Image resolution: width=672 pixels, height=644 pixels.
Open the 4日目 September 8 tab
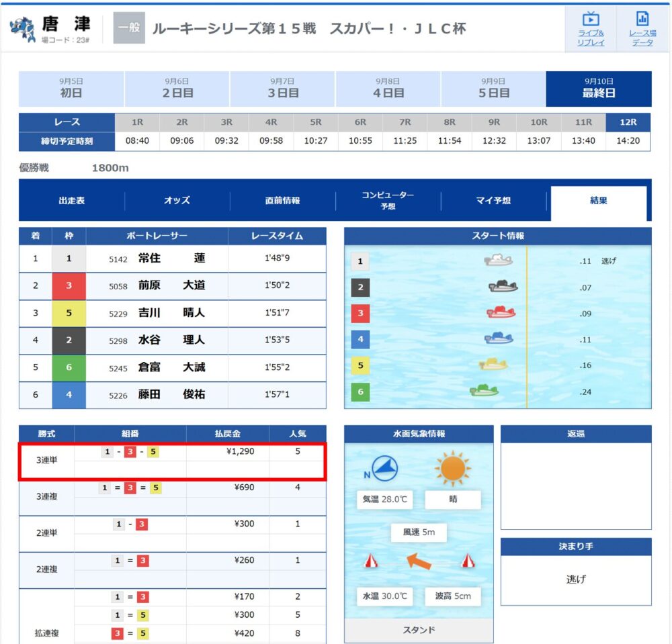[388, 89]
